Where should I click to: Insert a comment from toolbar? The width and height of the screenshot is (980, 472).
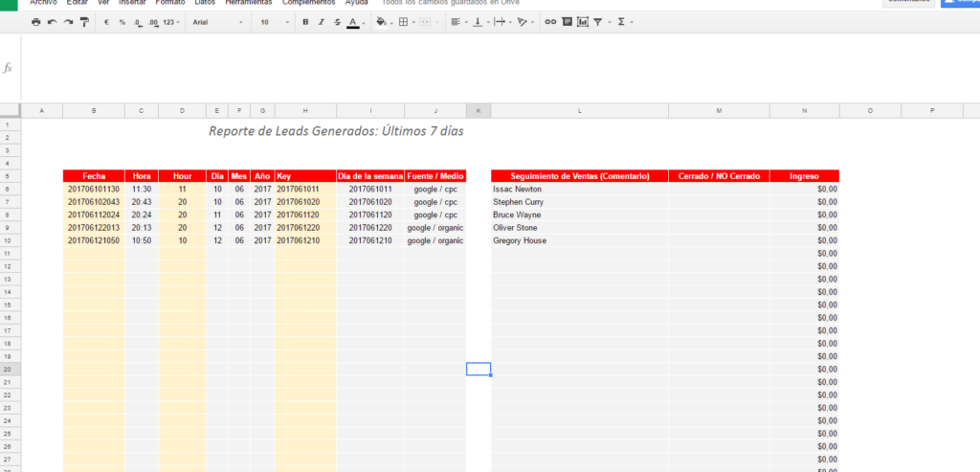(x=567, y=22)
